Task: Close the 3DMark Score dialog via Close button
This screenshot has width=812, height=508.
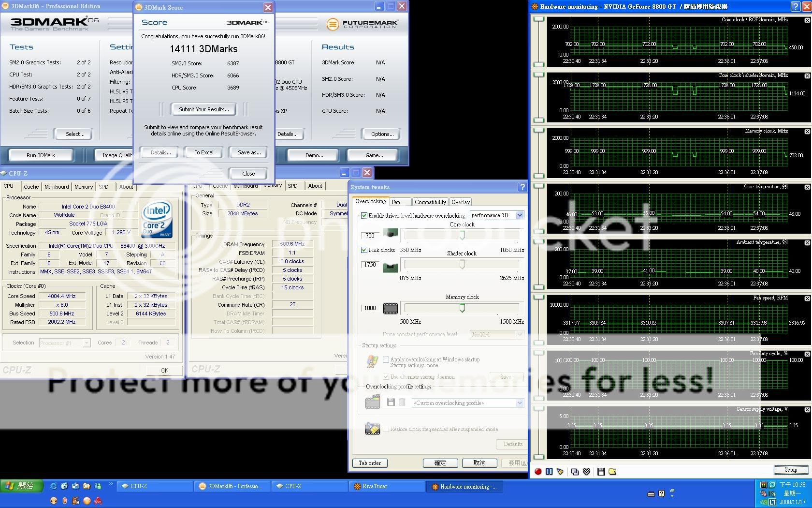Action: [x=248, y=174]
